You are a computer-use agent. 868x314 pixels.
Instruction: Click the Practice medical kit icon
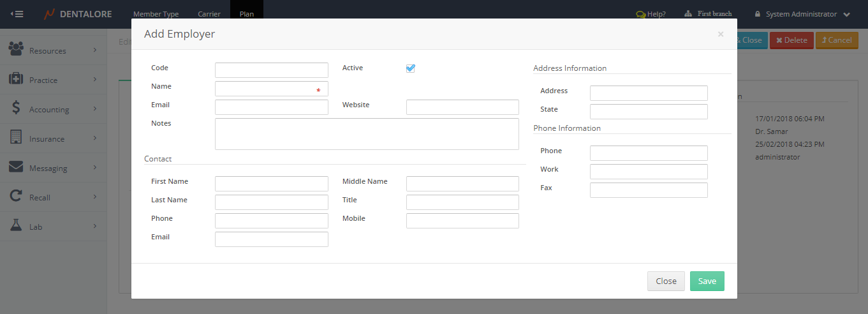(16, 79)
